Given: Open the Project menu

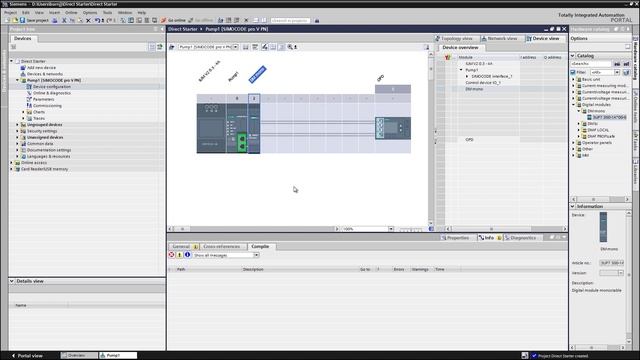Looking at the screenshot, I should (x=10, y=13).
